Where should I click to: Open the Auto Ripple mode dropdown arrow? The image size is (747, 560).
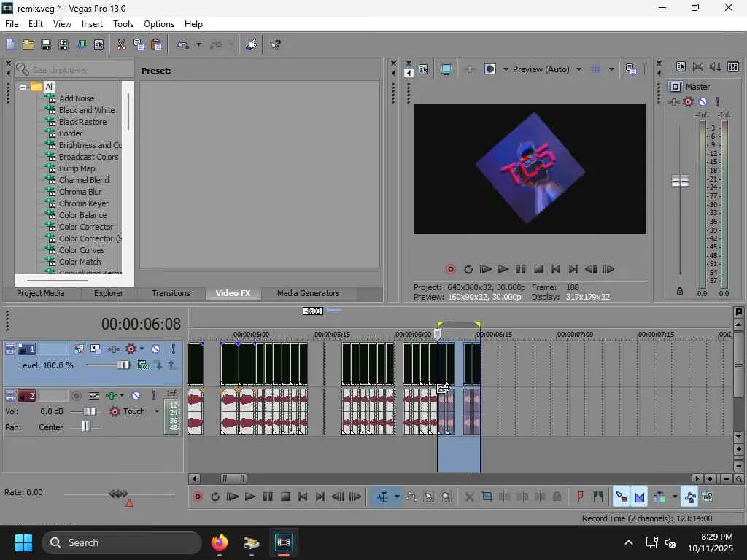[x=675, y=497]
